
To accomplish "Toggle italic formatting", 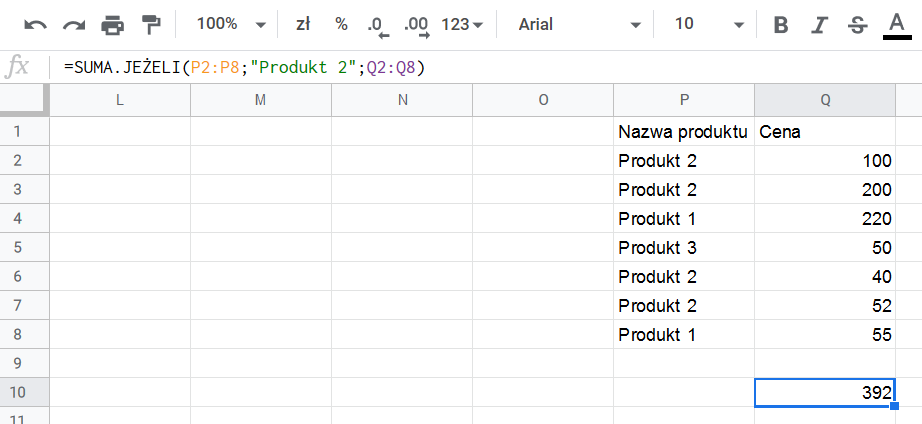I will [x=819, y=25].
